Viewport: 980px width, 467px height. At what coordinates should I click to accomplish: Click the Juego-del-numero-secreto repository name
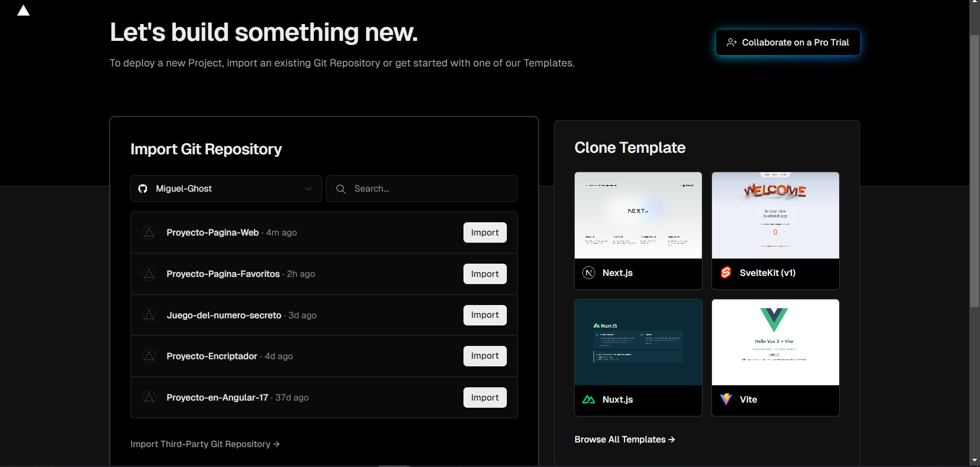pyautogui.click(x=224, y=315)
